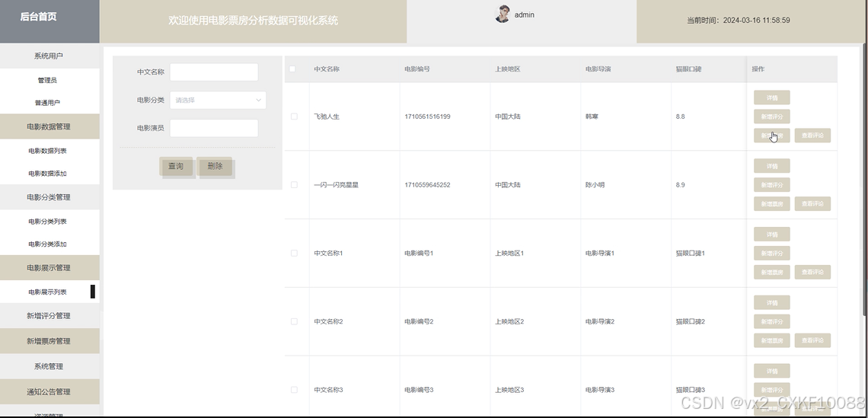Click the rating value 8.9
The image size is (868, 418).
click(681, 185)
